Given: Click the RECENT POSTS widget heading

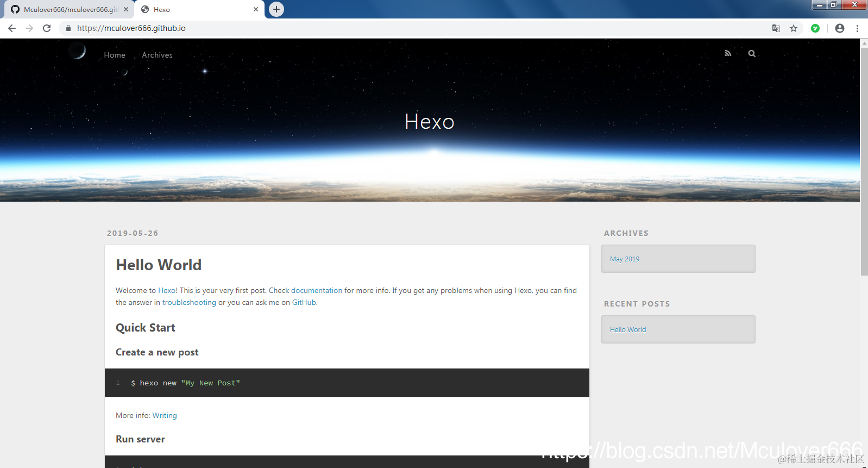Looking at the screenshot, I should point(637,304).
